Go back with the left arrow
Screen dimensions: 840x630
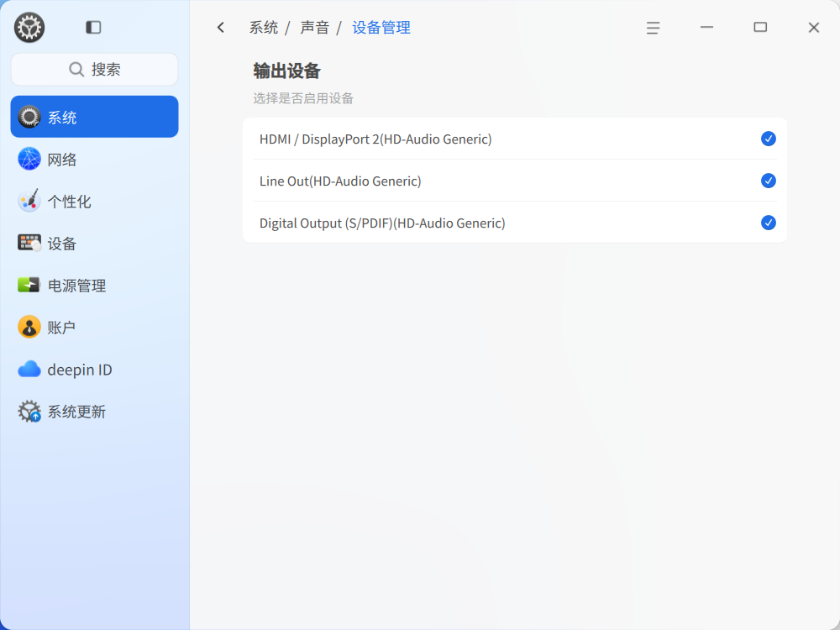[221, 28]
